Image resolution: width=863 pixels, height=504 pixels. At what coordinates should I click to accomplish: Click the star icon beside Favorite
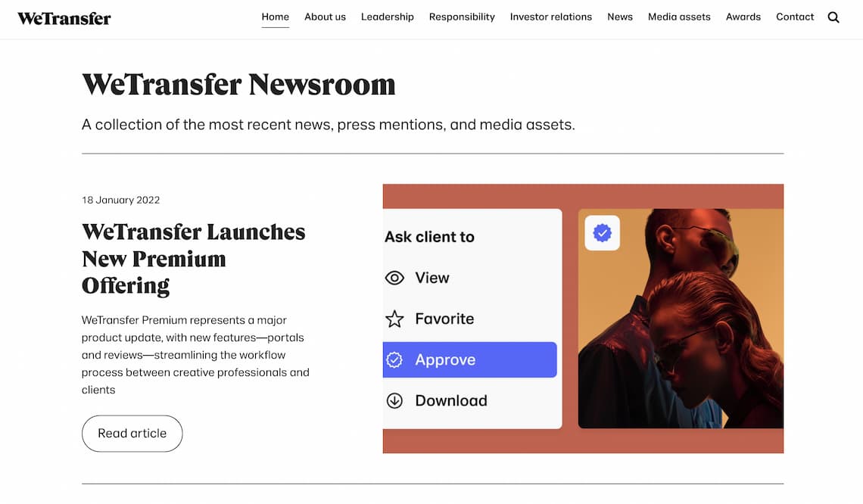point(394,319)
